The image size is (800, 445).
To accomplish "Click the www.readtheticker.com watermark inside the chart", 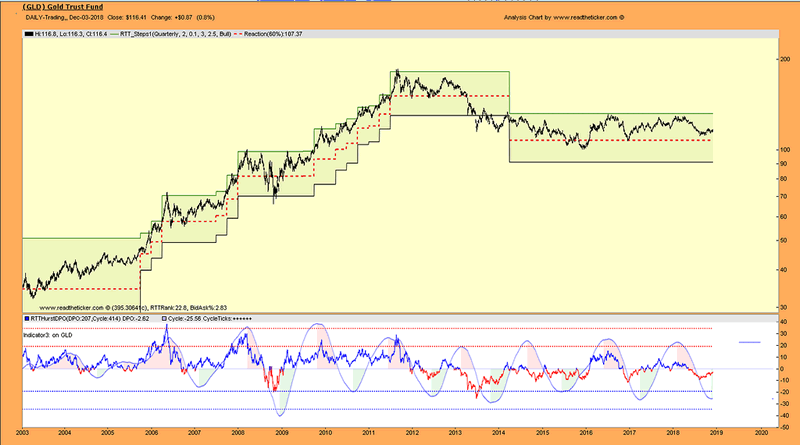I will pos(82,306).
